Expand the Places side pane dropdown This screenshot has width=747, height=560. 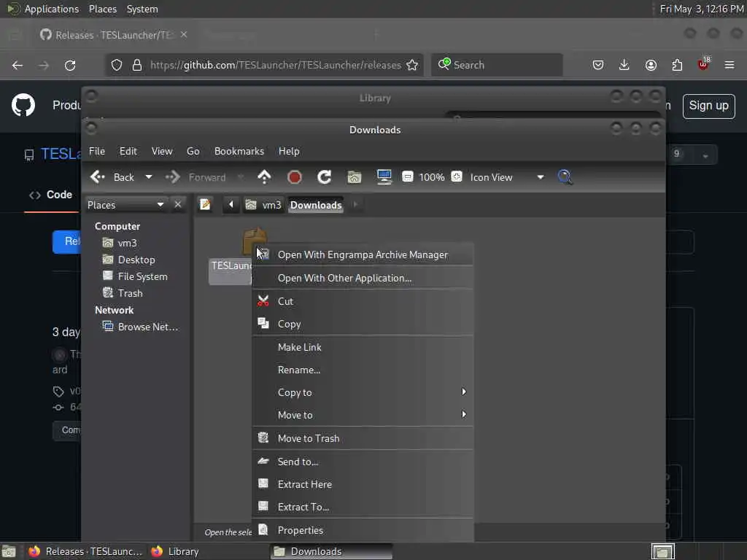click(126, 205)
